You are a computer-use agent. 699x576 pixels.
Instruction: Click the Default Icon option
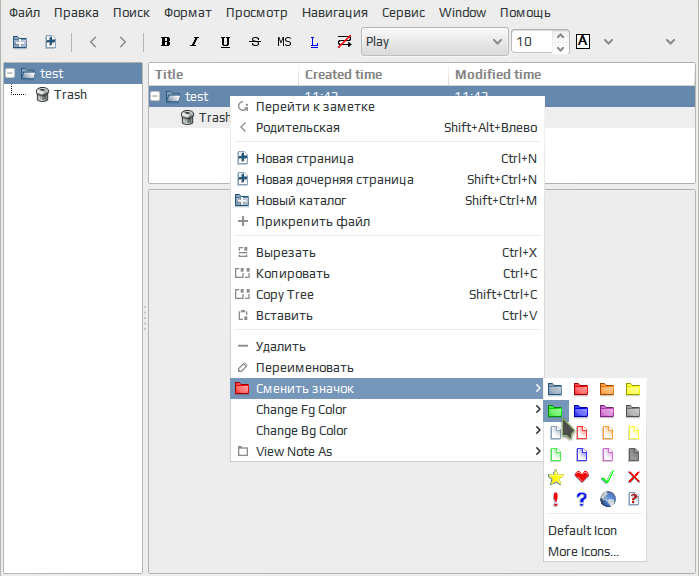[x=582, y=531]
